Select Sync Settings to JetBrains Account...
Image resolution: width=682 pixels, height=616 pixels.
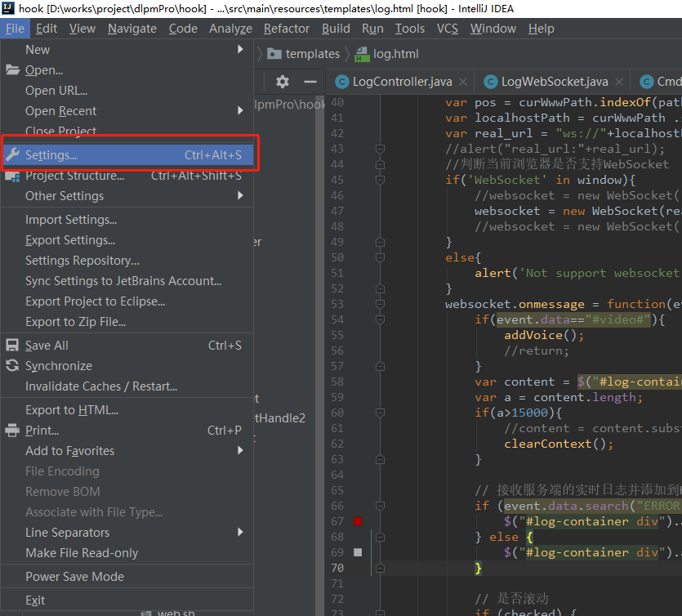tap(127, 280)
